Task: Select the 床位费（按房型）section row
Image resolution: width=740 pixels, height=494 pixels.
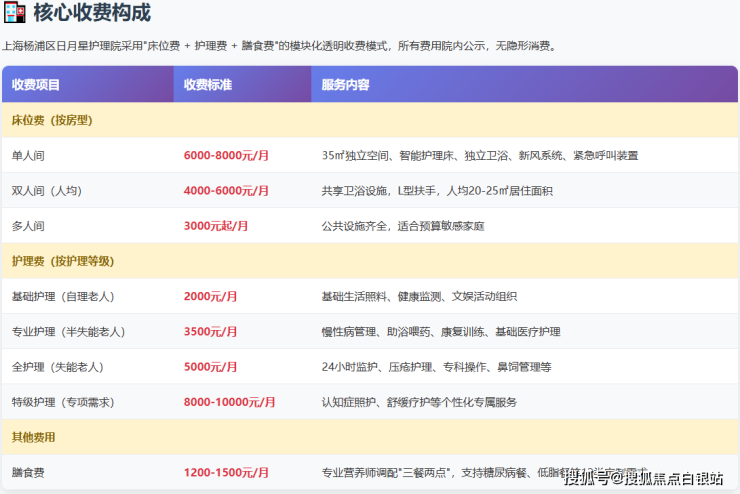Action: (52, 120)
